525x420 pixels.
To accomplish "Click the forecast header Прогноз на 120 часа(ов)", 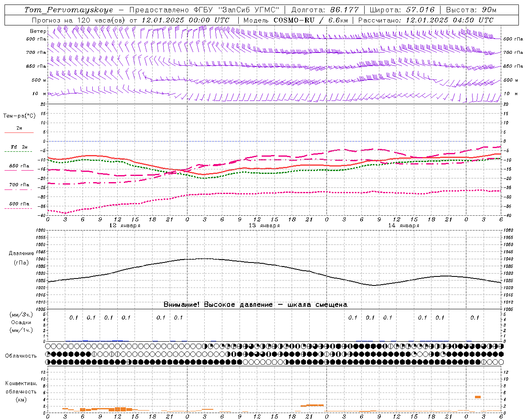I will click(78, 20).
